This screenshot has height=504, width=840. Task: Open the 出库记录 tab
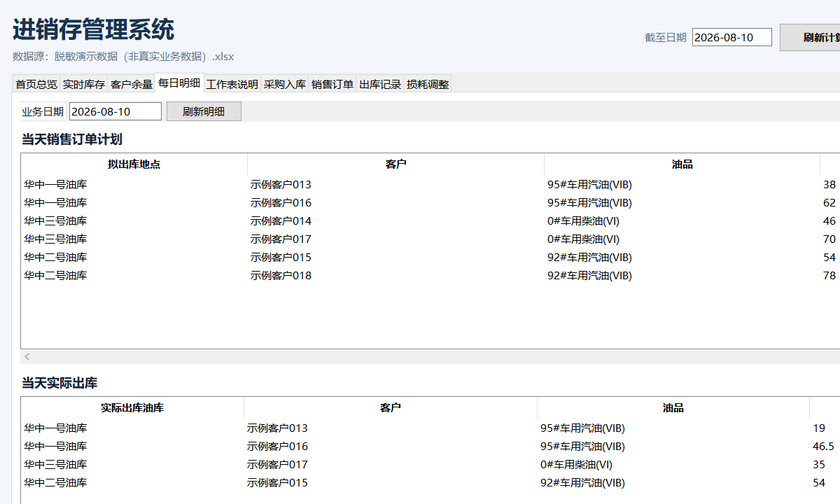pos(380,85)
